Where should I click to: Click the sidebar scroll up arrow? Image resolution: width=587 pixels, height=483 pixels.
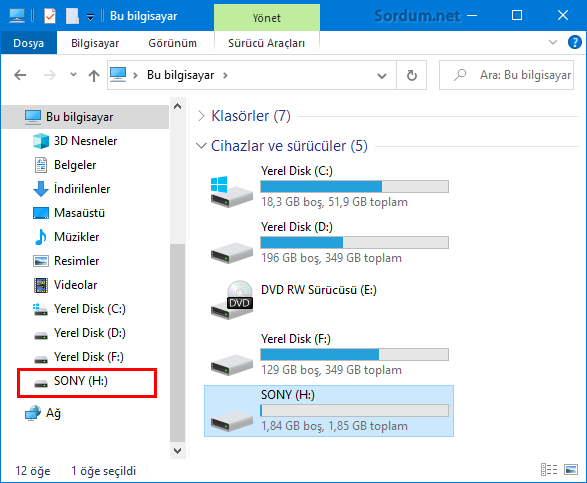pyautogui.click(x=177, y=106)
